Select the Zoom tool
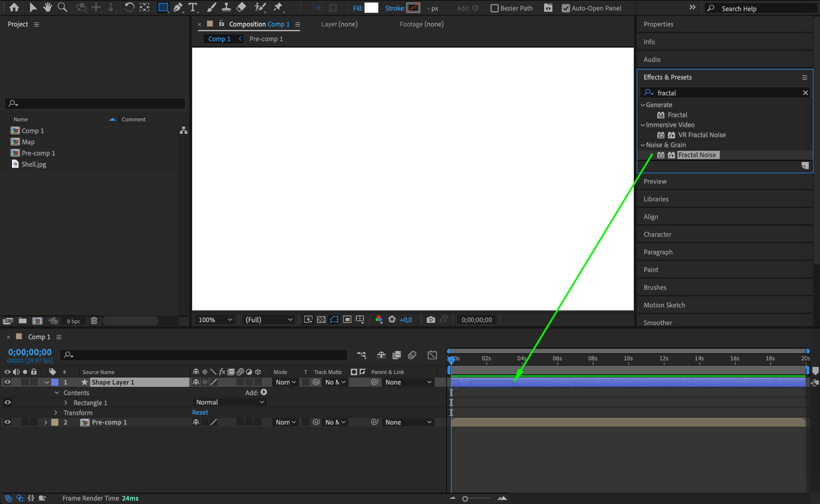The height and width of the screenshot is (504, 820). click(x=62, y=7)
